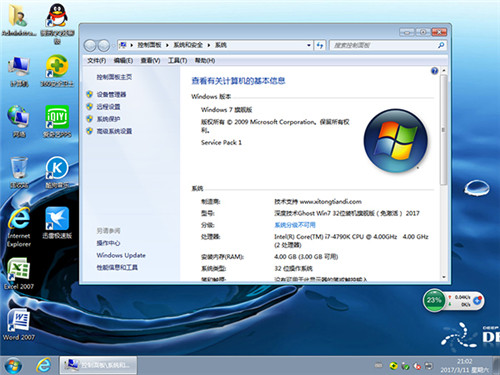
Task: Click the scrollbar up arrow
Action: [444, 71]
